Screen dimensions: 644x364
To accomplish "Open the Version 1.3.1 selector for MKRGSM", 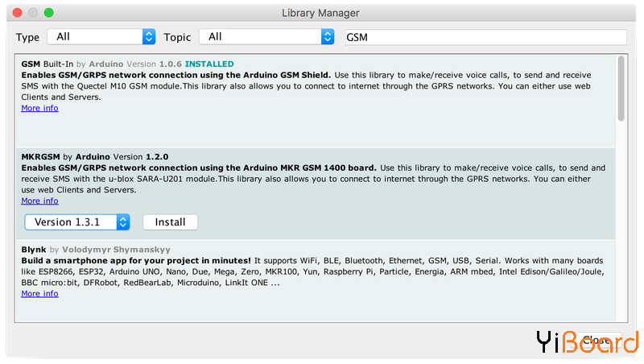I will [x=77, y=222].
